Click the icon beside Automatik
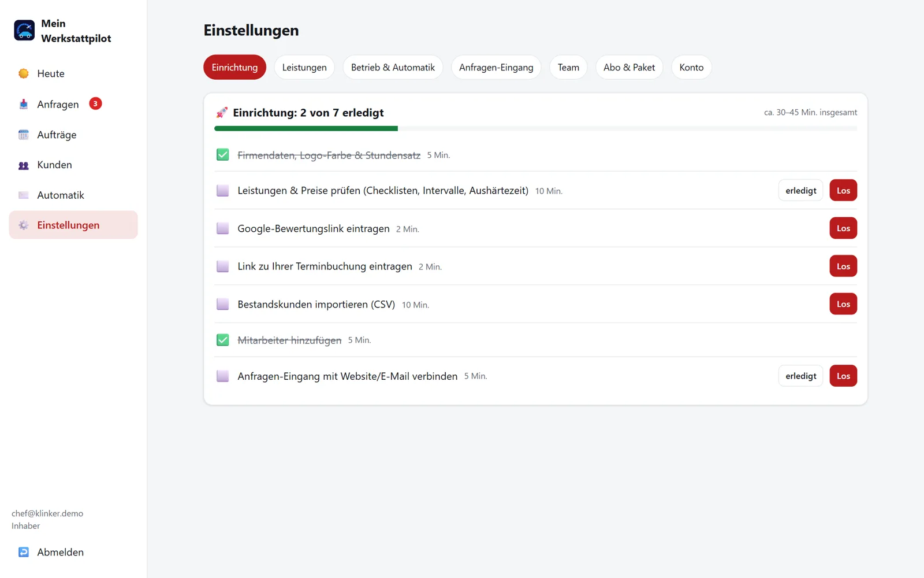This screenshot has width=924, height=578. [x=24, y=195]
